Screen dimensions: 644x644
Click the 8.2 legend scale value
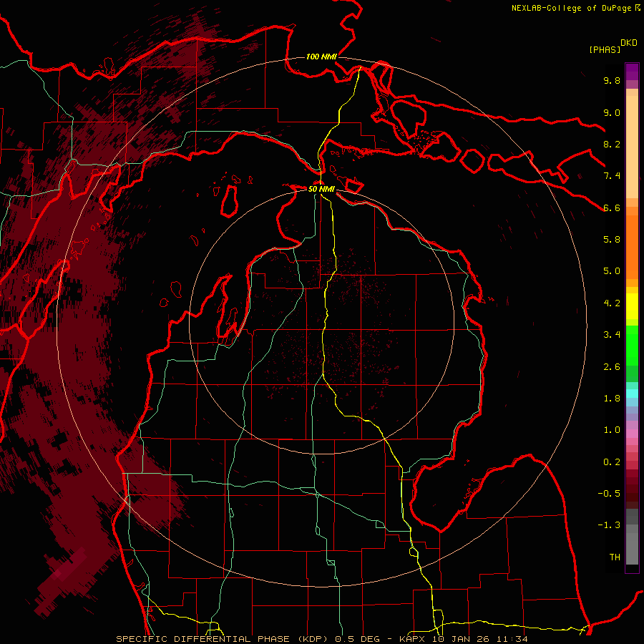(x=612, y=144)
